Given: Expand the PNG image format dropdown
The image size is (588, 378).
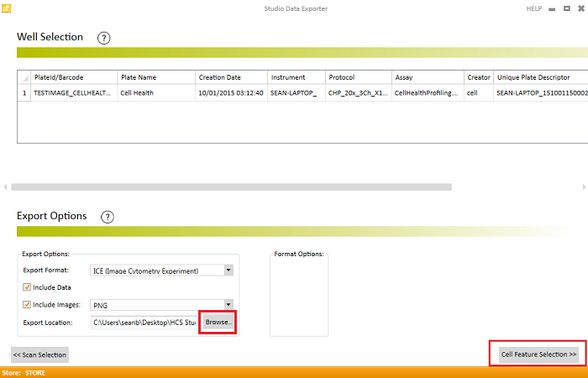Looking at the screenshot, I should (x=228, y=304).
